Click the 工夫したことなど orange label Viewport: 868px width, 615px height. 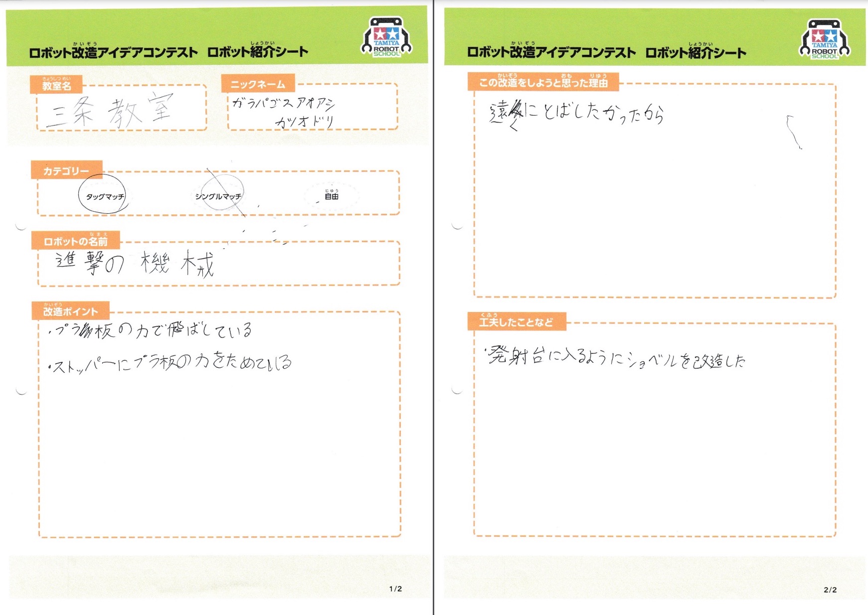[x=517, y=321]
